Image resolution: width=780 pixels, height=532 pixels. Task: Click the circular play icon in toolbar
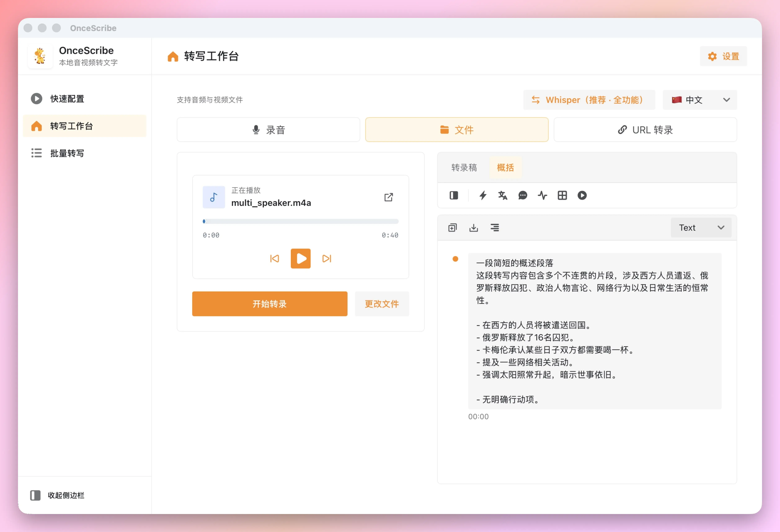point(582,195)
